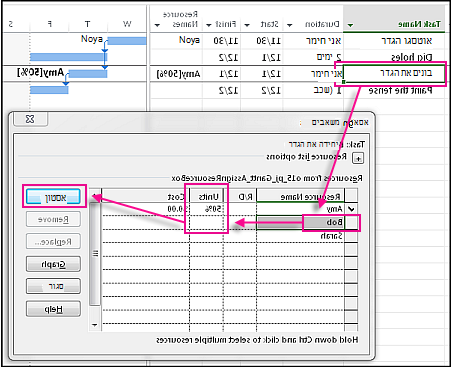
Task: Click the Dig holes Start date 12/1 cell
Action: 262,57
